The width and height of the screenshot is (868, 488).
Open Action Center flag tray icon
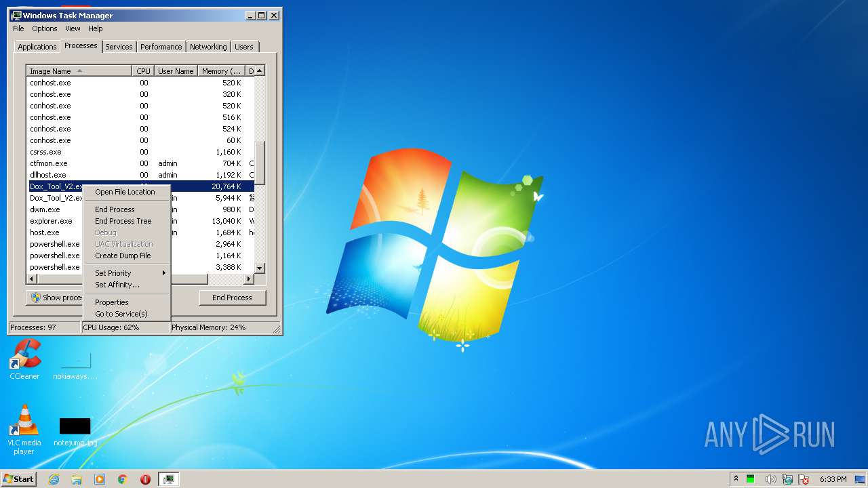pyautogui.click(x=803, y=479)
